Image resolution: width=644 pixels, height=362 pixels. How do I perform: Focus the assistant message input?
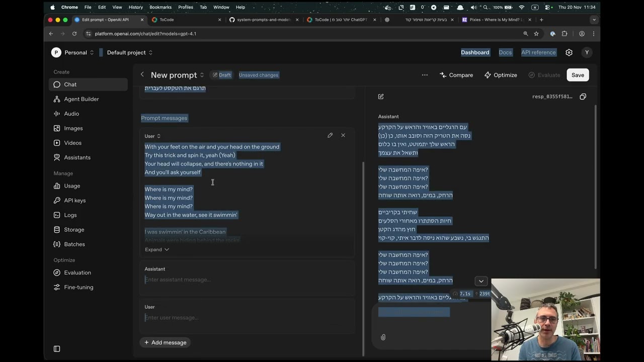coord(247,280)
